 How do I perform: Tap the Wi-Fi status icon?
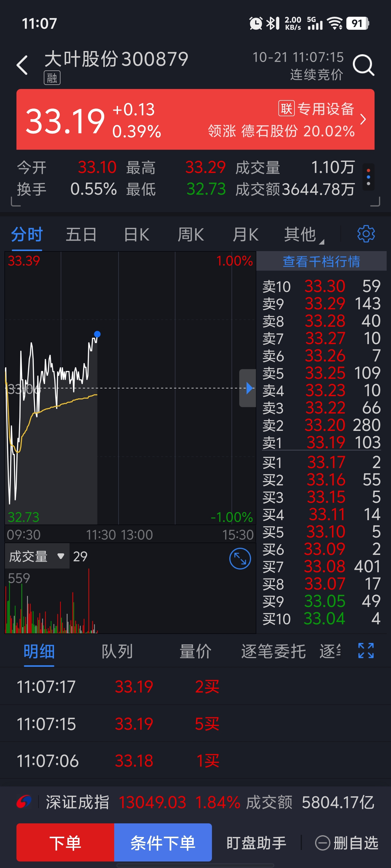(335, 24)
